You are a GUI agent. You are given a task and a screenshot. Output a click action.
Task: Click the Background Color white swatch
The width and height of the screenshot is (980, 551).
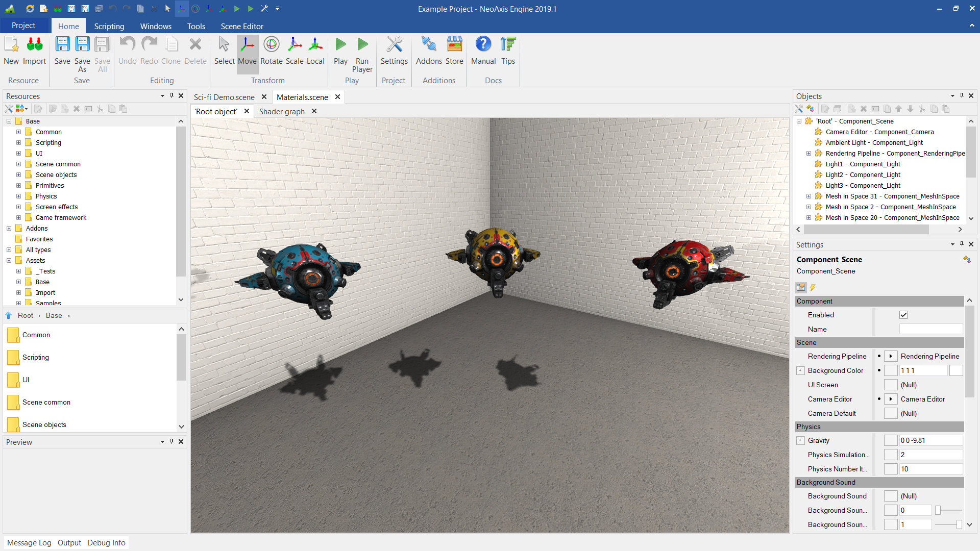pos(955,371)
